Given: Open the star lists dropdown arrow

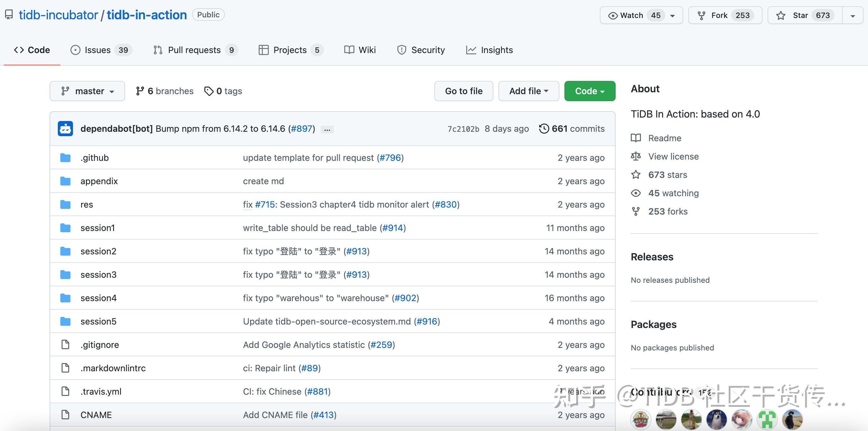Looking at the screenshot, I should pyautogui.click(x=853, y=16).
